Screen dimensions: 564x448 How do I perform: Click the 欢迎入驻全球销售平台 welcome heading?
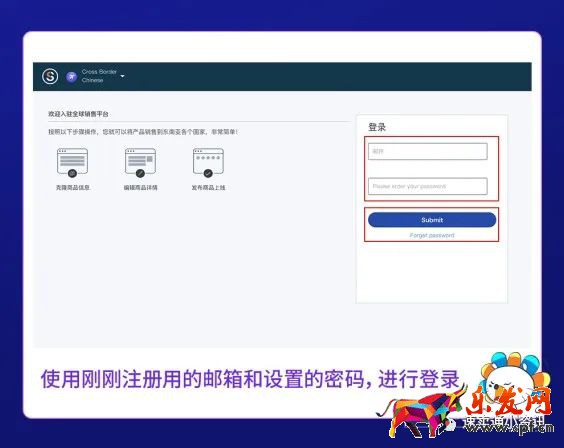click(x=78, y=114)
